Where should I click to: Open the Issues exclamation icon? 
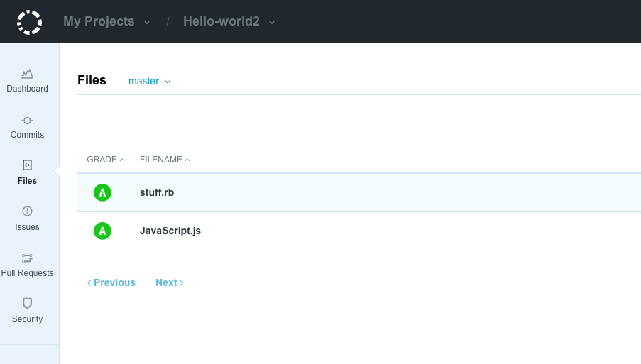[x=27, y=211]
